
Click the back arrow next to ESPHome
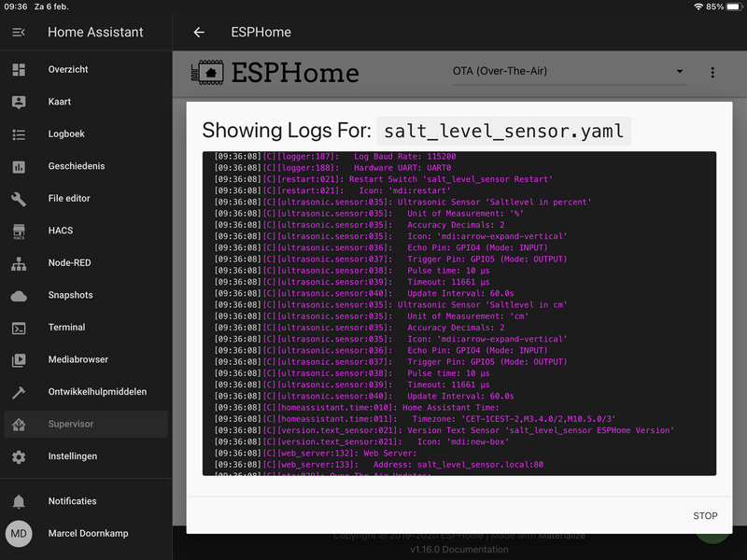pos(199,33)
